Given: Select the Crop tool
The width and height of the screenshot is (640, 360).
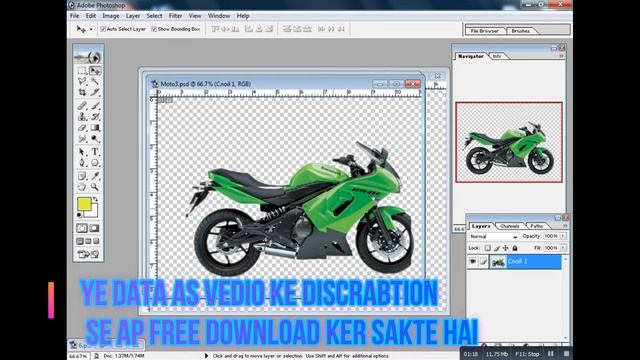Looking at the screenshot, I should pyautogui.click(x=82, y=92).
